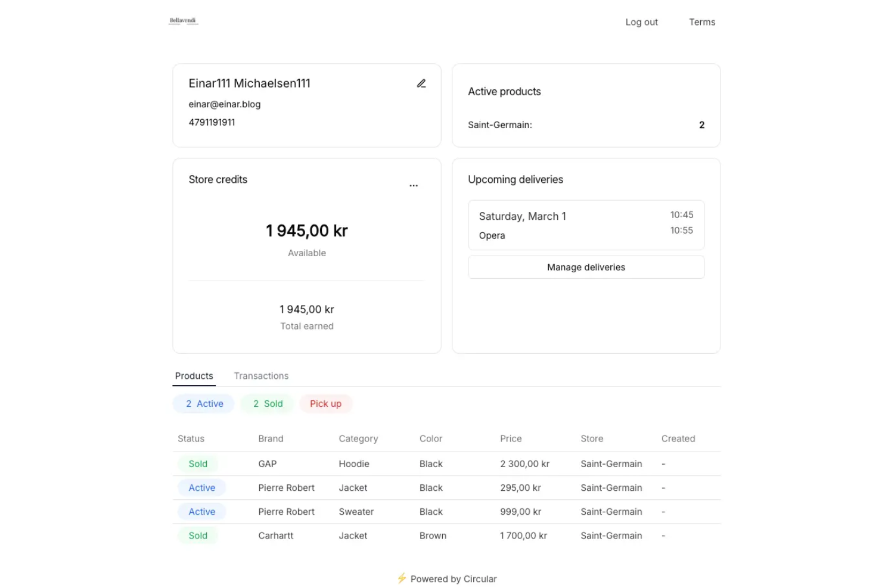Click the email address einar@einar.blog
The image size is (882, 588).
tap(225, 104)
